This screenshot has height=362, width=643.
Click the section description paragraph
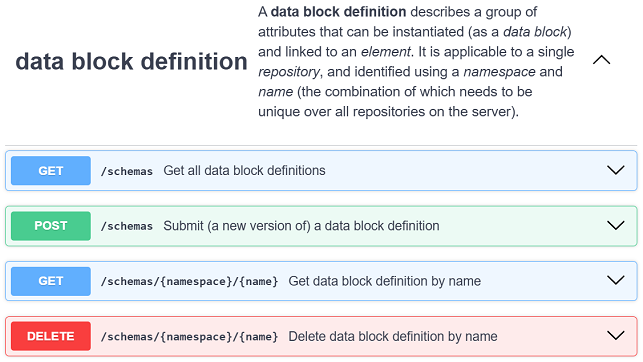[x=416, y=61]
